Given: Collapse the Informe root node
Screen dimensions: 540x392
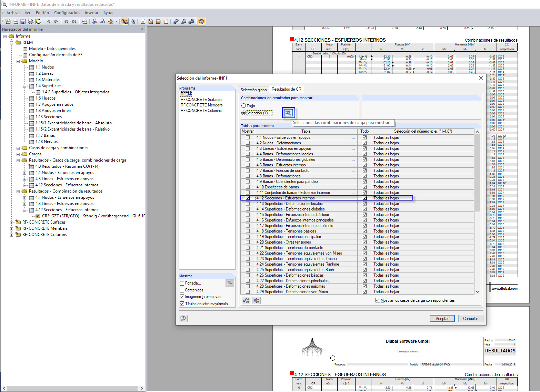Looking at the screenshot, I should [5, 36].
